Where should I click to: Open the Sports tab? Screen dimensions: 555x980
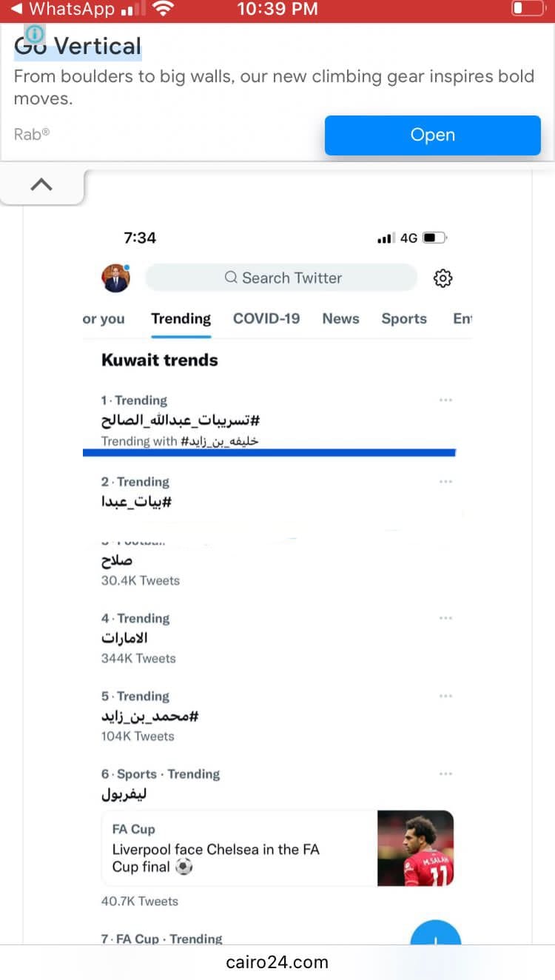pyautogui.click(x=404, y=319)
